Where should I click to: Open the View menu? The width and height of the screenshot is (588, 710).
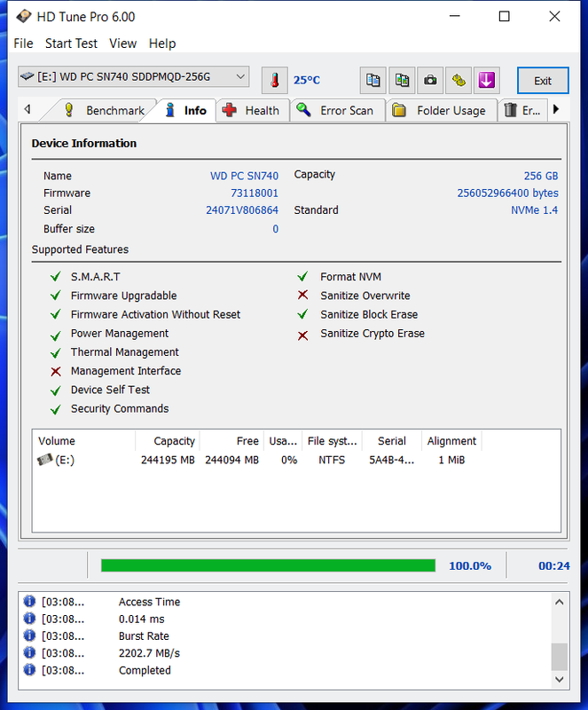coord(122,43)
